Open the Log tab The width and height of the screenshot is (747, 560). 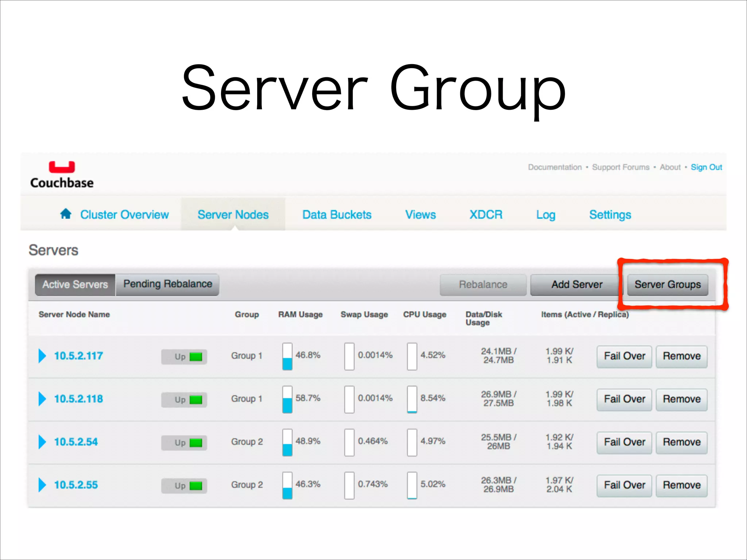(546, 215)
